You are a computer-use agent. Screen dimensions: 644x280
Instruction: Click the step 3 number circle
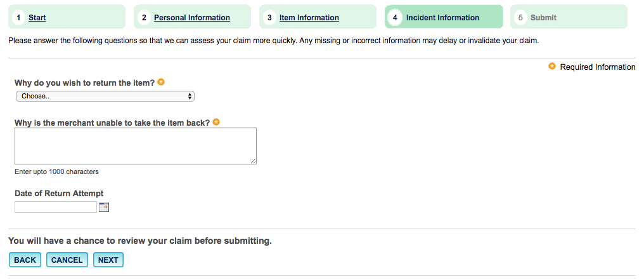269,18
